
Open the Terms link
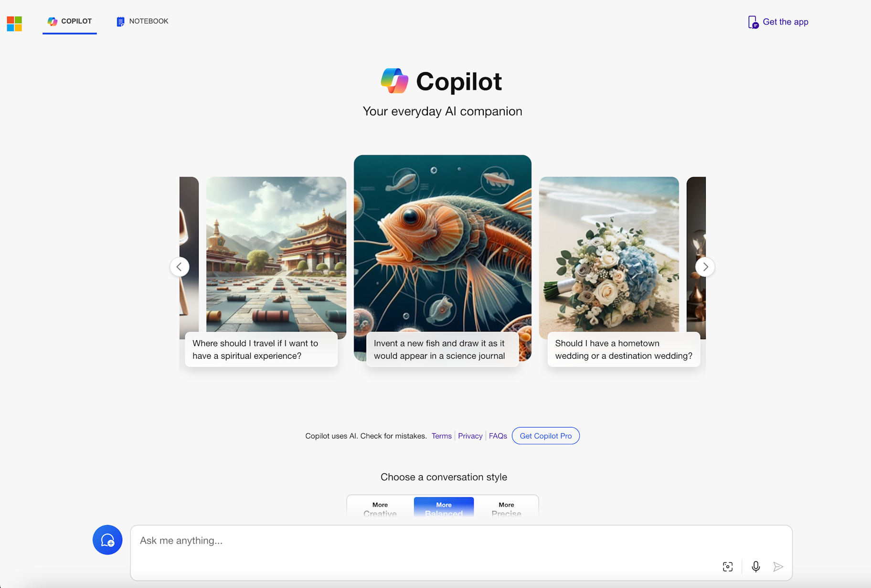(x=442, y=436)
